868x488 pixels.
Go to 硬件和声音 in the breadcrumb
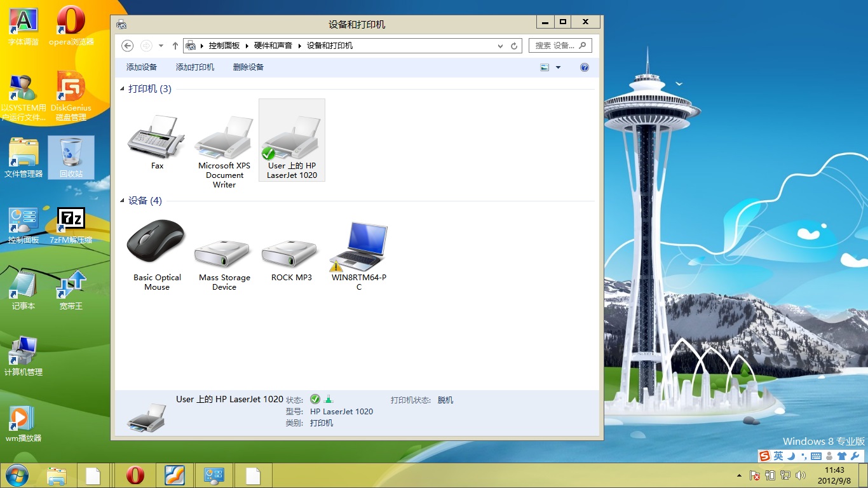point(273,46)
